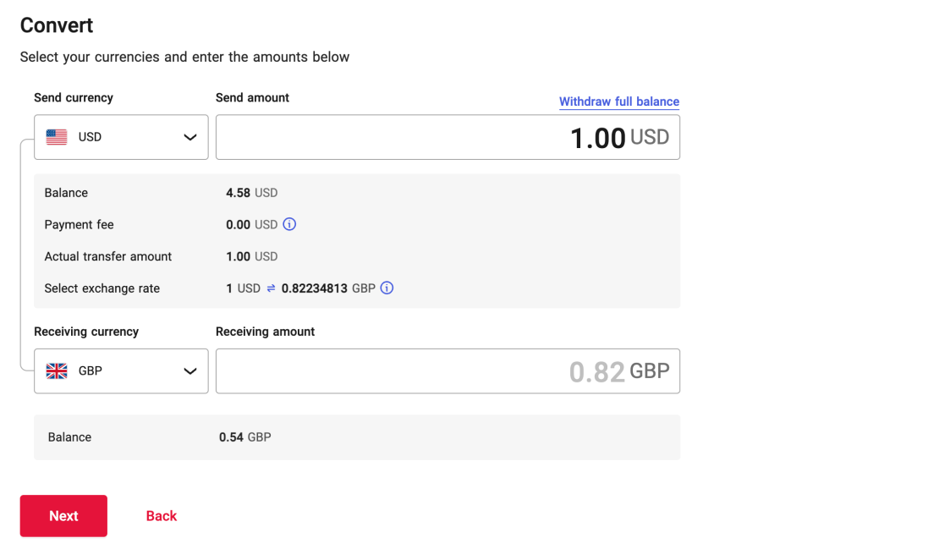
Task: Expand the Receiving currency chevron
Action: (x=190, y=371)
